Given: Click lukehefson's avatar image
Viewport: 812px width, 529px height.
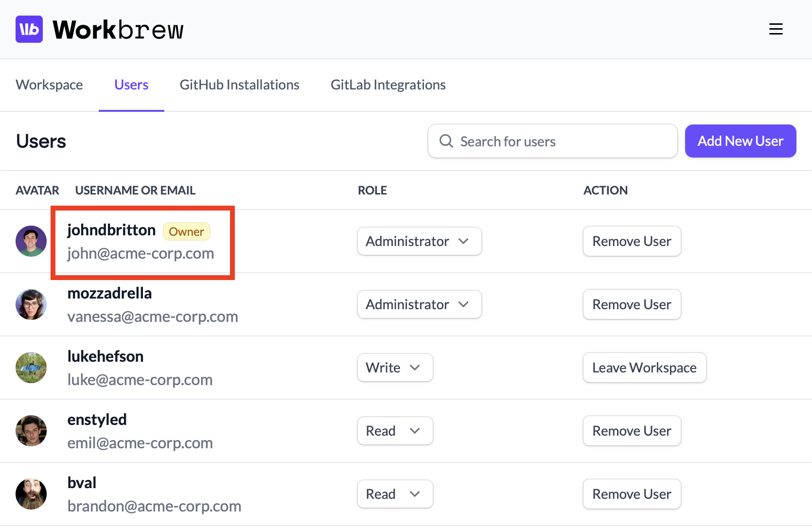Looking at the screenshot, I should pos(31,368).
